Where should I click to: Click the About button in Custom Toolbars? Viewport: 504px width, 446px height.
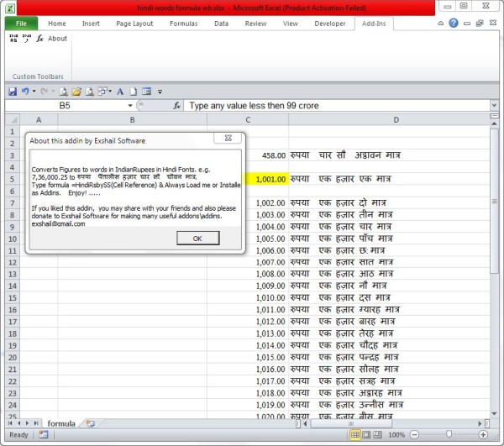[57, 39]
